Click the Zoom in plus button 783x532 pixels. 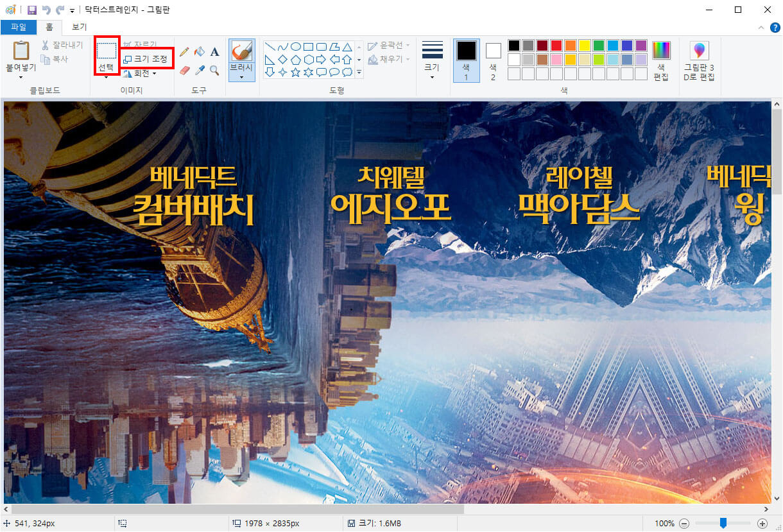[762, 524]
